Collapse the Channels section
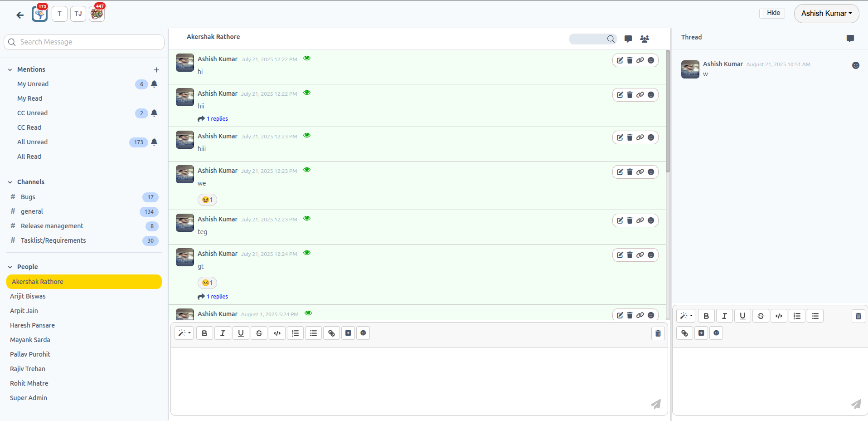The height and width of the screenshot is (421, 868). [x=10, y=182]
